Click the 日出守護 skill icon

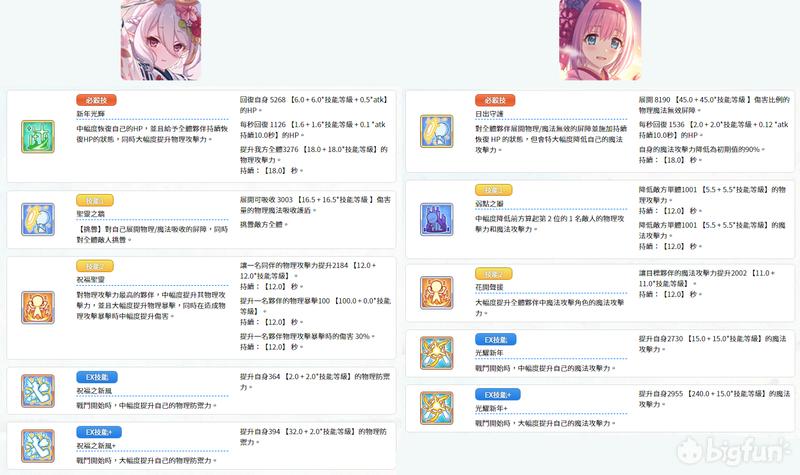pos(436,131)
